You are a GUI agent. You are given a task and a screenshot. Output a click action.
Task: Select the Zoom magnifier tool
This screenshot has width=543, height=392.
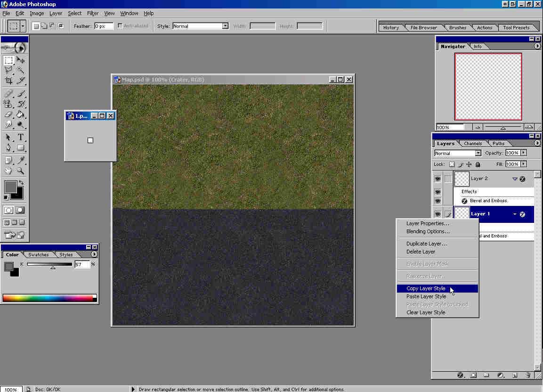click(21, 171)
